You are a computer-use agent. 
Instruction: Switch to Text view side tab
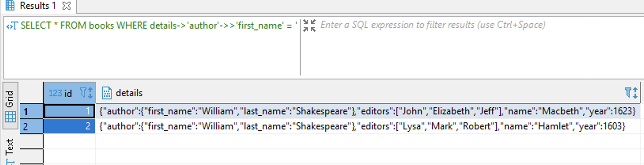point(10,151)
